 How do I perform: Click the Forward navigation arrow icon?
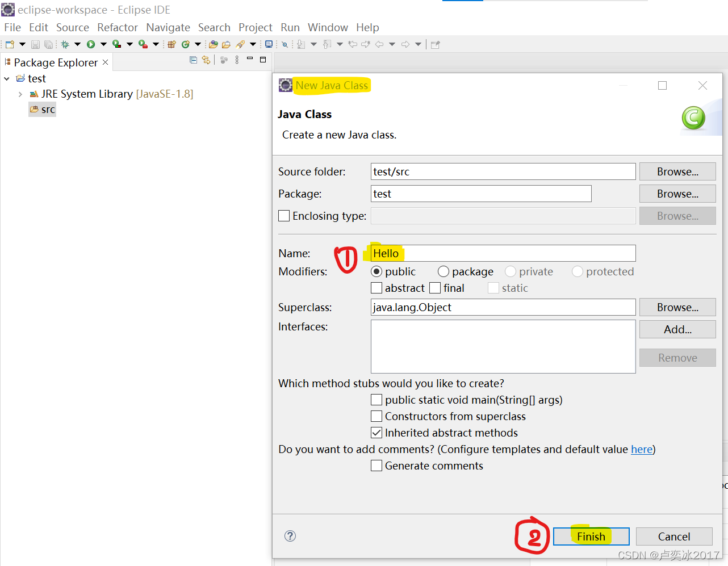tap(405, 44)
